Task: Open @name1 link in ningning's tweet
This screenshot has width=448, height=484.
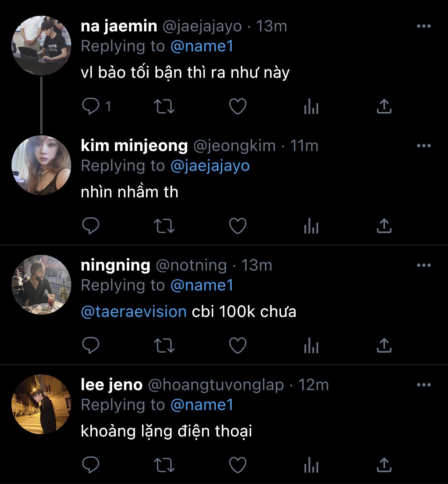Action: point(202,285)
